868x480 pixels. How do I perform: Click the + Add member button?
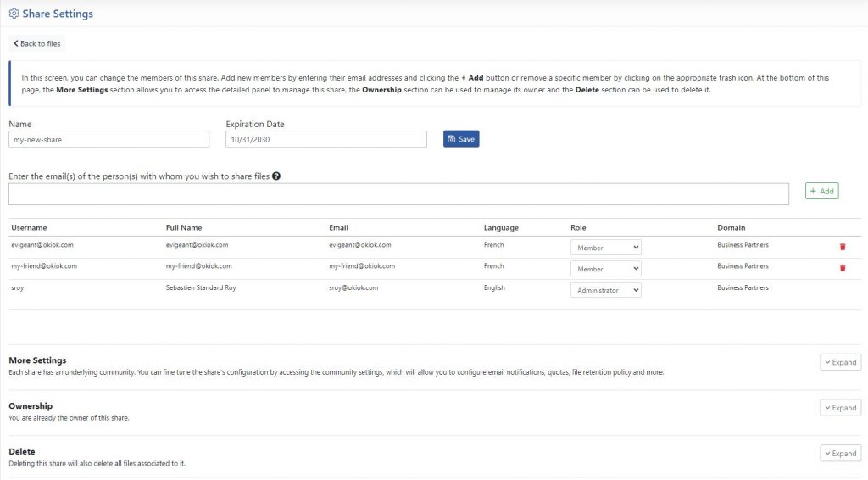tap(822, 191)
